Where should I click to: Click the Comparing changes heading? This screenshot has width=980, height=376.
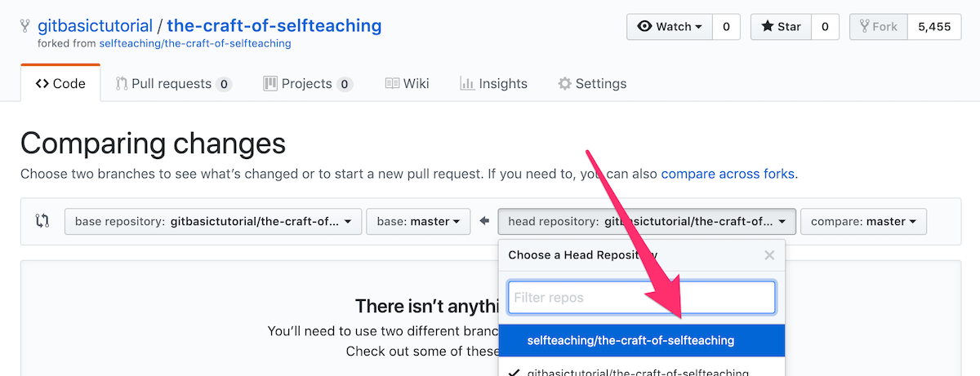[x=153, y=144]
